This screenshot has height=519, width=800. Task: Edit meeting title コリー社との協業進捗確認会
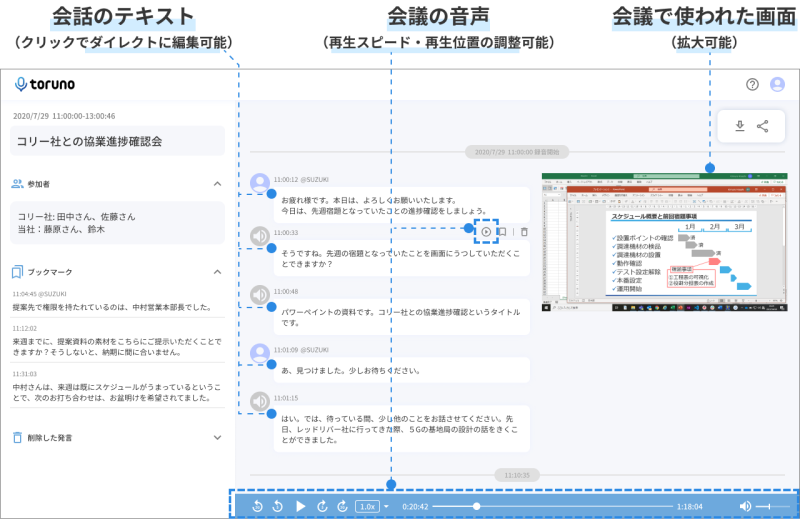click(x=117, y=141)
